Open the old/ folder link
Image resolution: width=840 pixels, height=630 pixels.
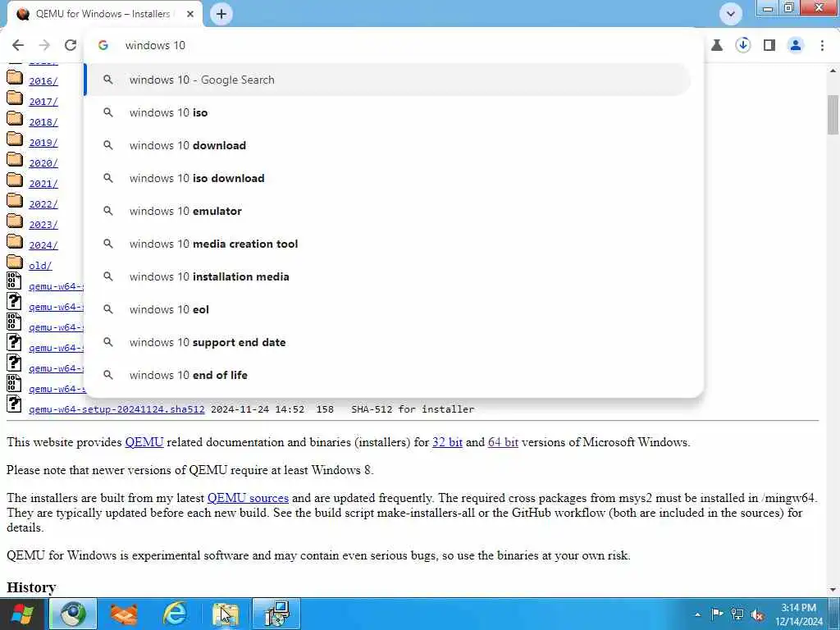pyautogui.click(x=41, y=266)
